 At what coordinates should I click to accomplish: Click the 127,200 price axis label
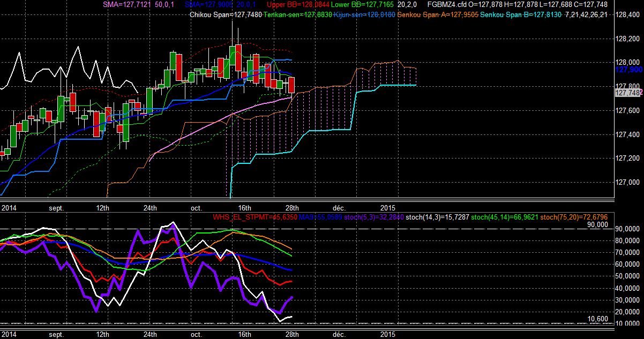tap(628, 158)
